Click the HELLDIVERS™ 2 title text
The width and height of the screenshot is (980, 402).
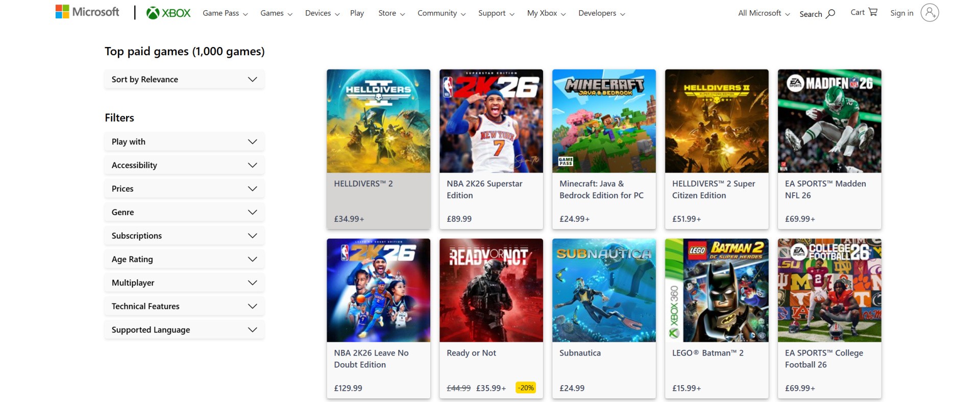pos(363,183)
